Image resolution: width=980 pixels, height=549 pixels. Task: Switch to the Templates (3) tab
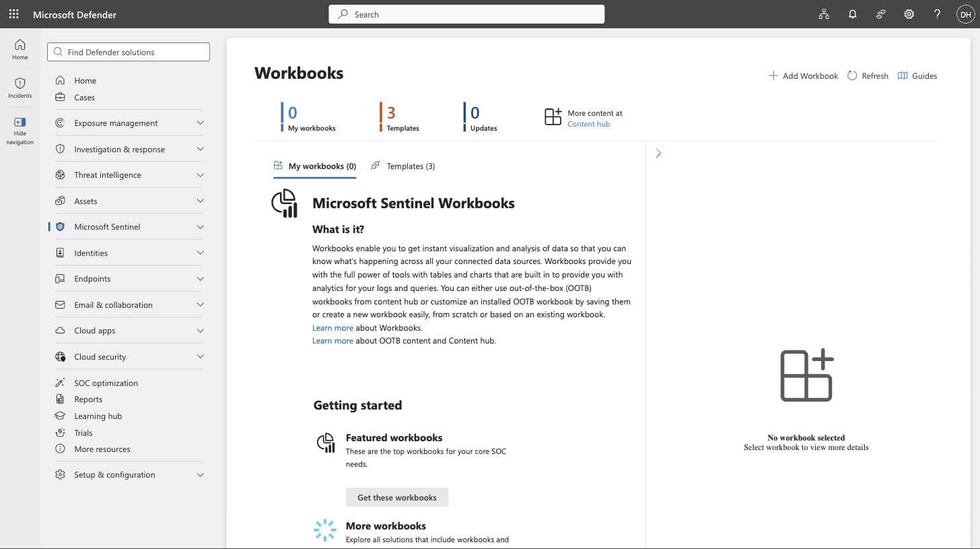pyautogui.click(x=403, y=166)
